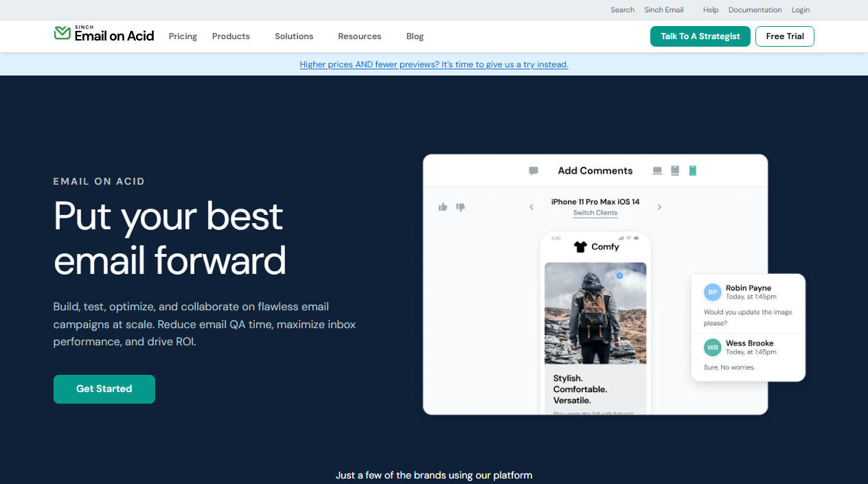The image size is (868, 484).
Task: Click the iPhone 11 Pro Max iOS 14 label
Action: coord(595,202)
